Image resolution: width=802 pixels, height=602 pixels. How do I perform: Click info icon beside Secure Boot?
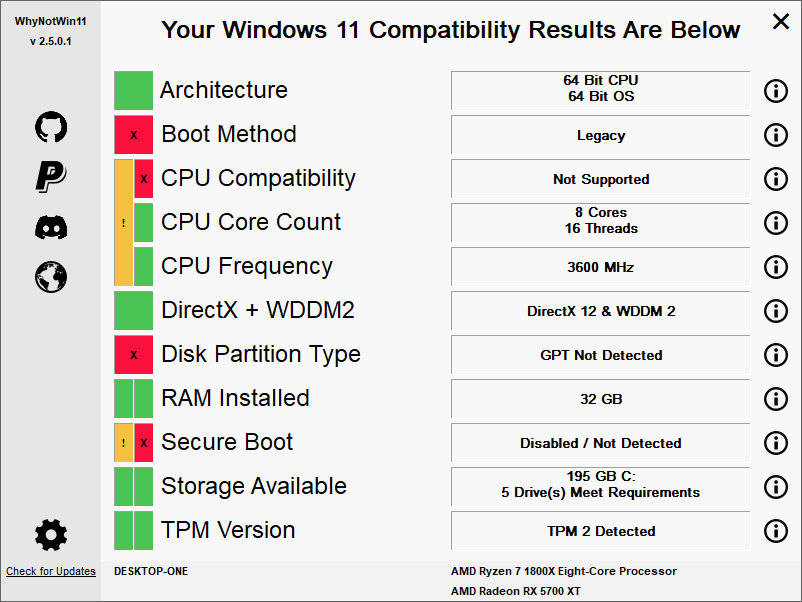pyautogui.click(x=776, y=443)
